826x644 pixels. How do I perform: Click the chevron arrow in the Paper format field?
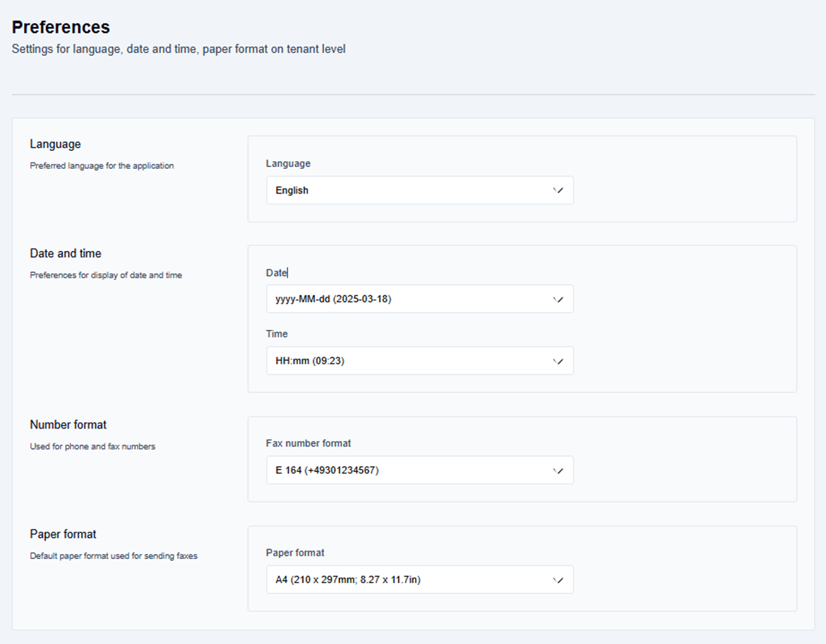tap(558, 580)
